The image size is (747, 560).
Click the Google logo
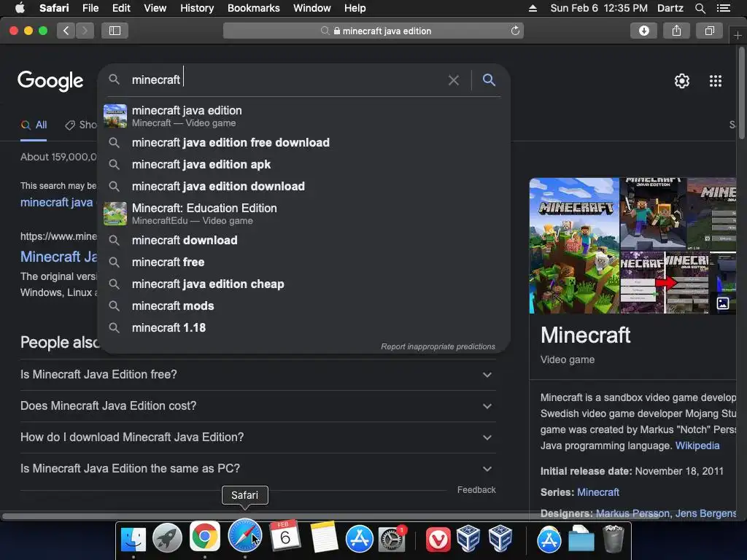click(50, 80)
